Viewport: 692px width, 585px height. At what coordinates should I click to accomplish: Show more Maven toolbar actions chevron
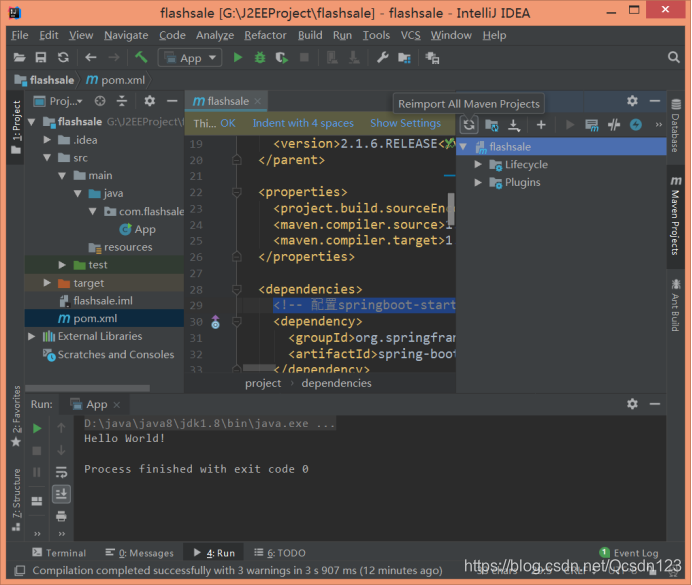click(658, 125)
